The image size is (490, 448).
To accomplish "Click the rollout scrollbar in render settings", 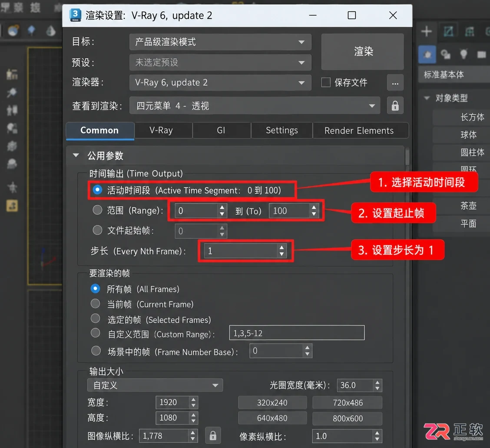I will point(407,156).
